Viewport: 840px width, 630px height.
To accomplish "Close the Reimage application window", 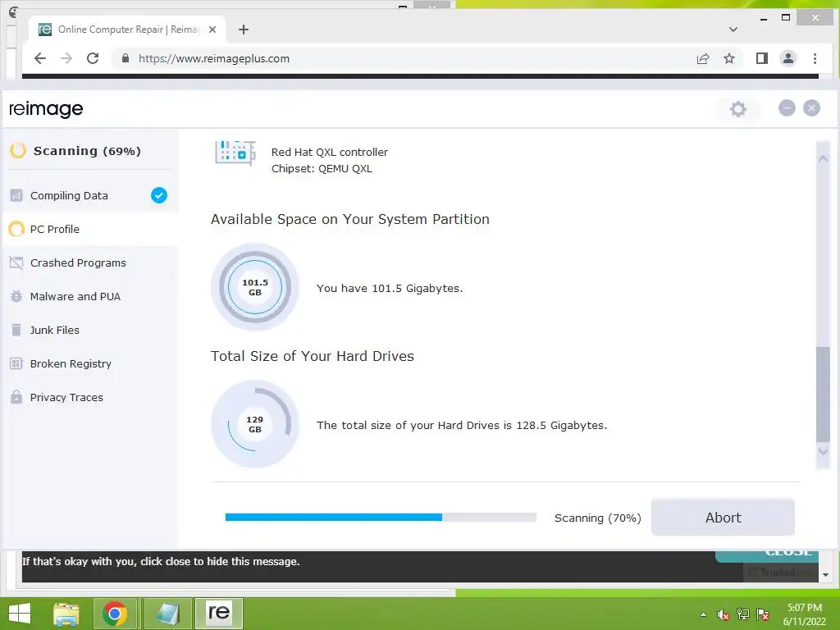I will tap(811, 108).
